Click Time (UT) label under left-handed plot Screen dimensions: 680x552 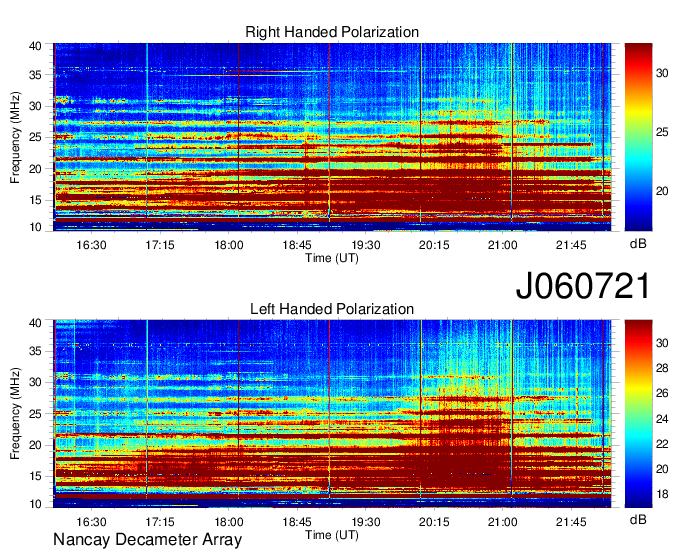pyautogui.click(x=332, y=535)
